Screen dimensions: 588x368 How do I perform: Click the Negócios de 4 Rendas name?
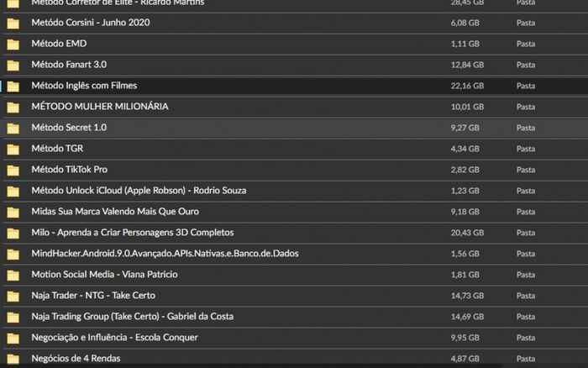(x=76, y=358)
